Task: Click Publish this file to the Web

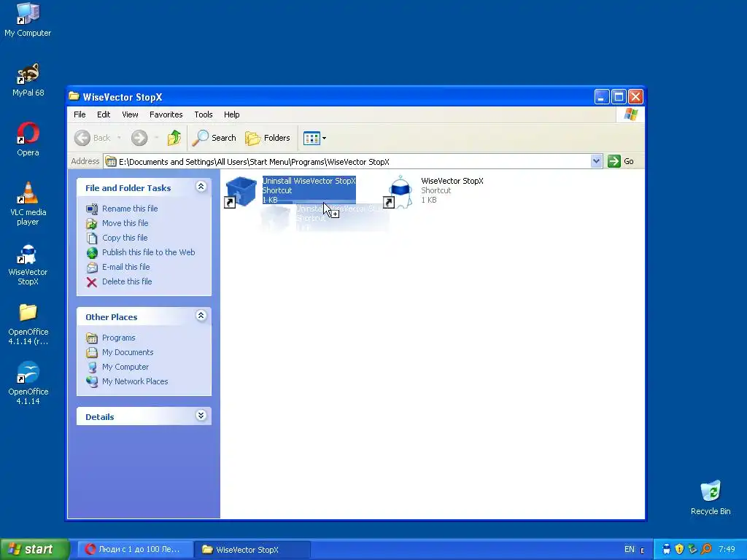Action: pos(141,252)
